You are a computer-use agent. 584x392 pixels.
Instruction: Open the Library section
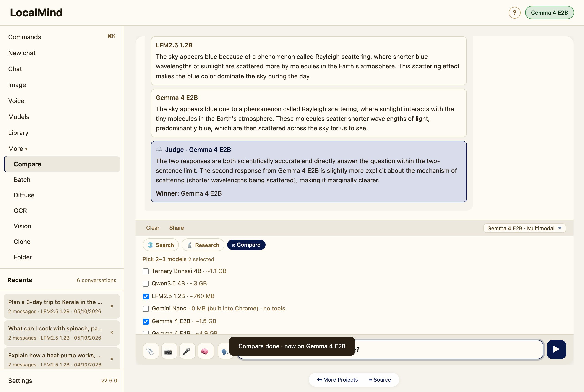62,133
